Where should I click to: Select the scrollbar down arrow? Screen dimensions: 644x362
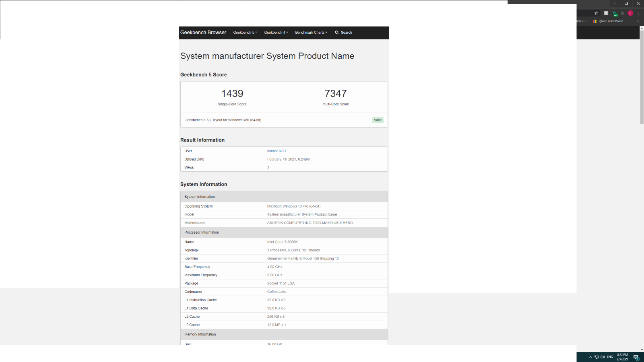pos(642,350)
